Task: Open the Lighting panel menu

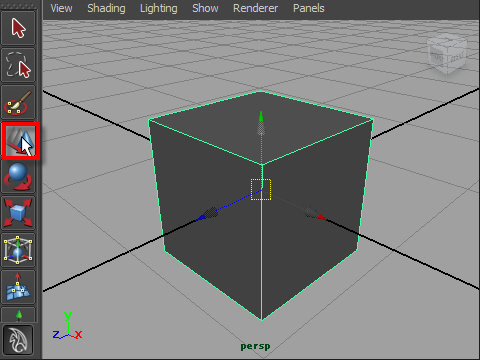Action: [x=159, y=8]
